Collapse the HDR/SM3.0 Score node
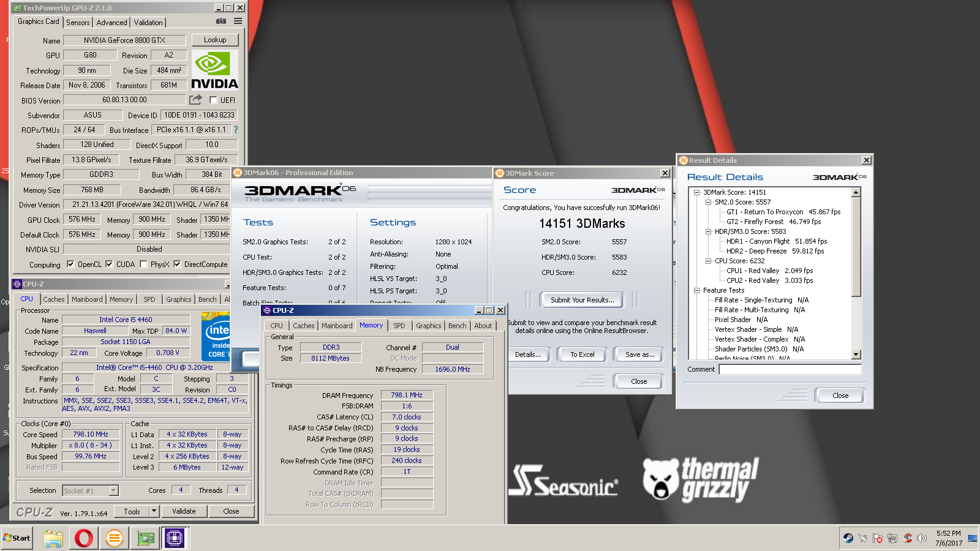The width and height of the screenshot is (980, 551). click(708, 231)
